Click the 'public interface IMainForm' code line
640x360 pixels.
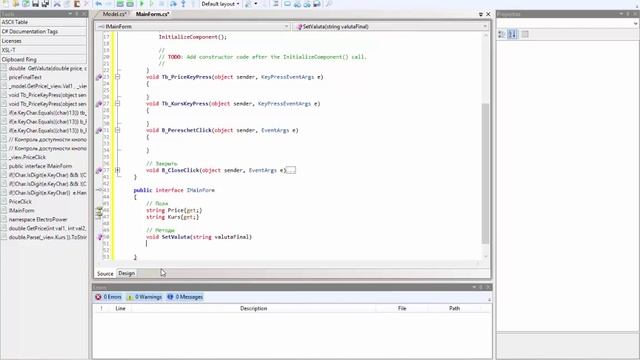(x=174, y=190)
